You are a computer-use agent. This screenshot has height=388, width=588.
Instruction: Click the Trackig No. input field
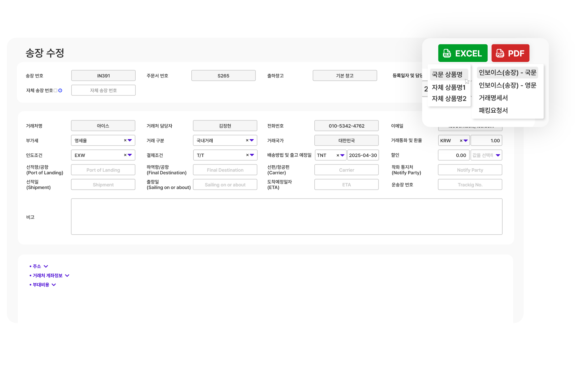click(470, 184)
